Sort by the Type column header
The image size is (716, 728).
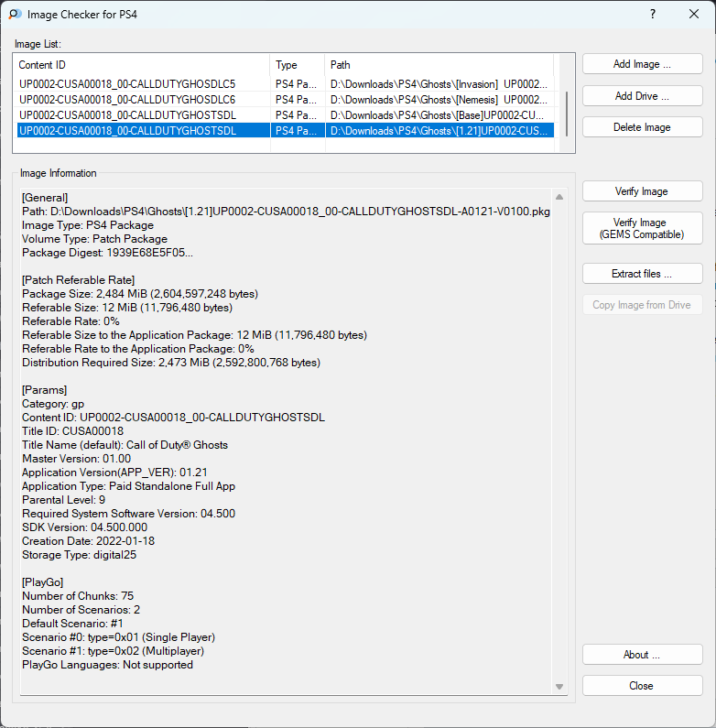coord(298,65)
